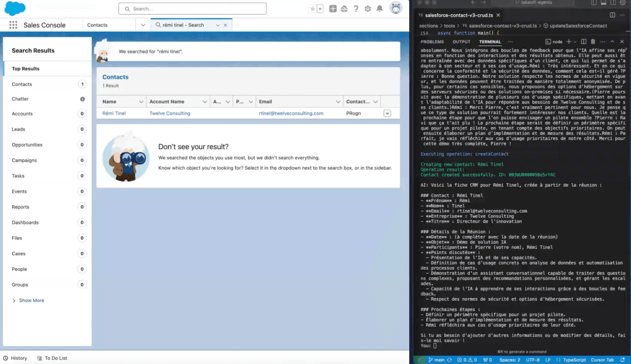Select the rémi tinel - Search tab
Image resolution: width=631 pixels, height=364 pixels.
pyautogui.click(x=184, y=25)
